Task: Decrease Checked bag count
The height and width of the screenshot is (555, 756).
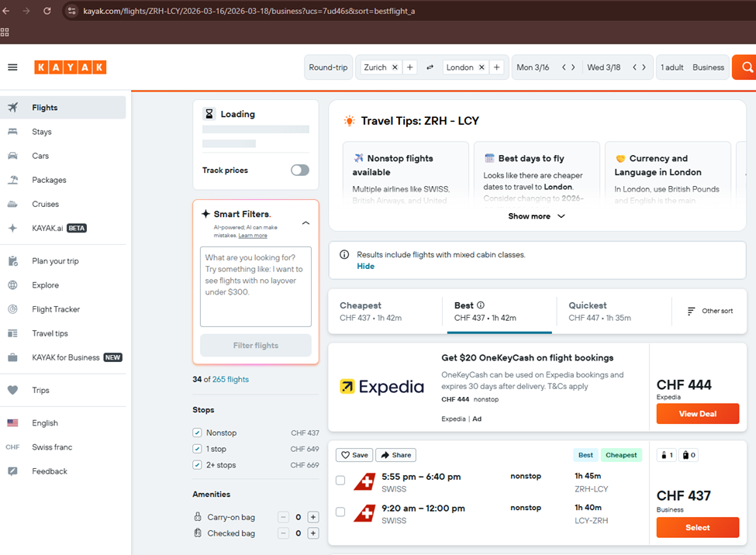Action: [284, 533]
